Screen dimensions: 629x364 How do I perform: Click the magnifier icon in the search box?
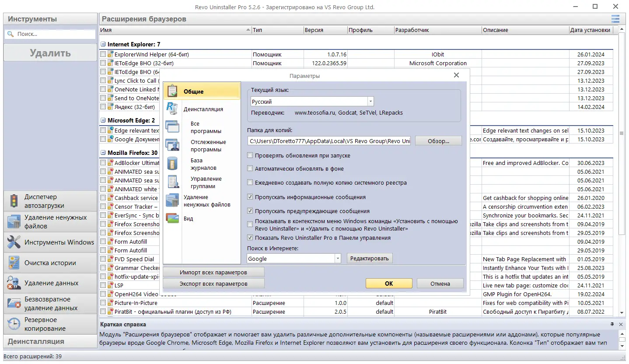coord(10,34)
